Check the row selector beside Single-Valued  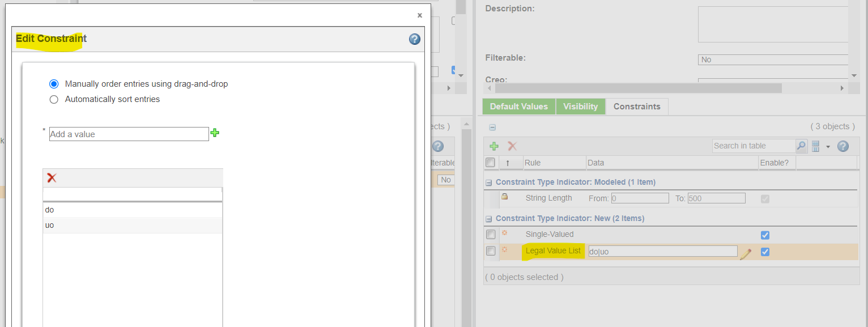point(490,234)
